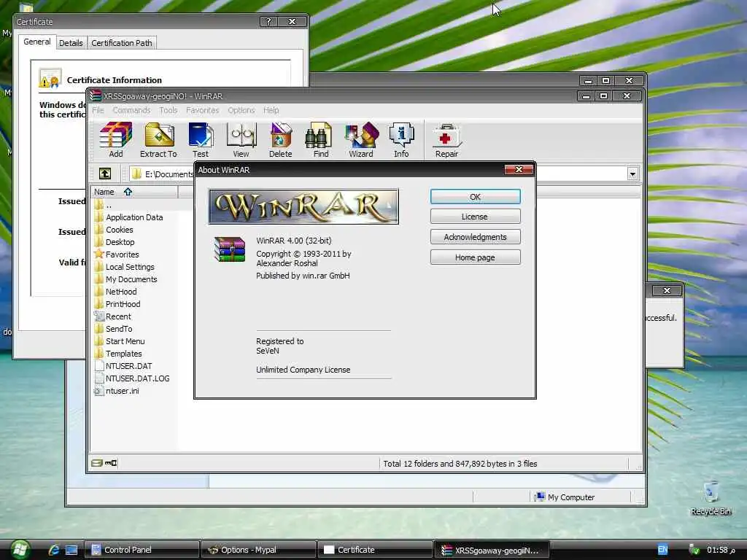Switch to Control Panel taskbar button
Viewport: 747px width, 560px height.
(142, 550)
